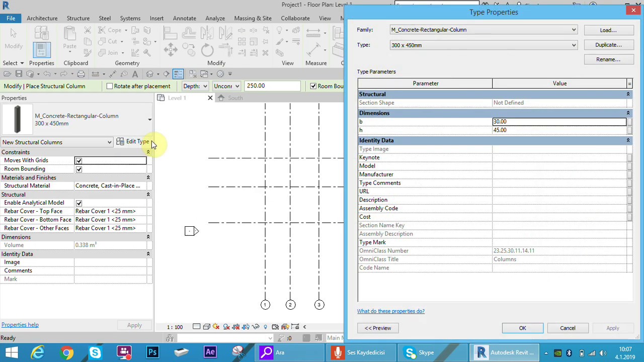Click OK in Type Properties dialog
644x362 pixels.
point(522,328)
